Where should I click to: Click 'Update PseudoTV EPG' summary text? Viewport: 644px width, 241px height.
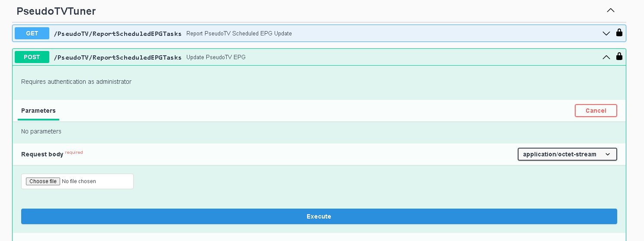click(x=216, y=57)
